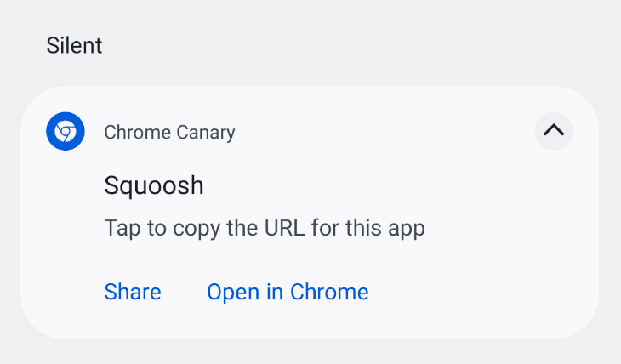The height and width of the screenshot is (364, 621).
Task: Click the Chrome Canary app name label
Action: (x=169, y=132)
